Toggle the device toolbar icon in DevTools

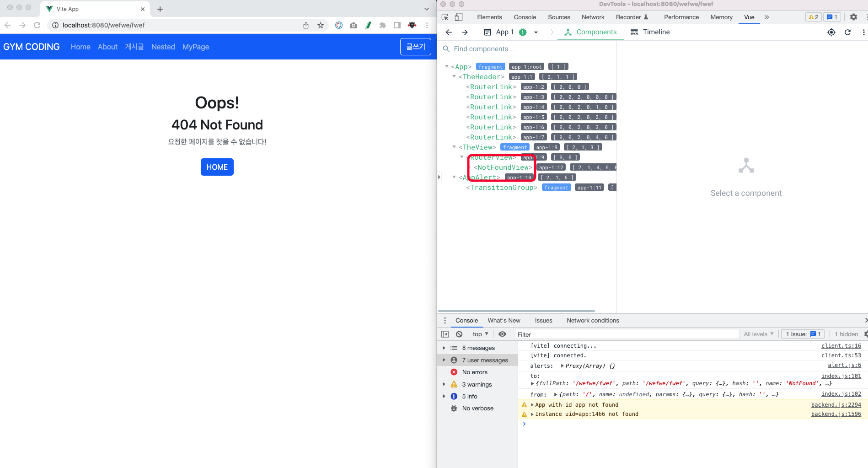click(x=459, y=17)
